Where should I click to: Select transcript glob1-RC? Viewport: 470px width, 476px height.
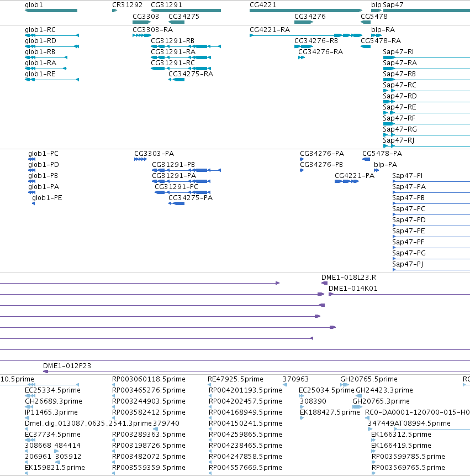pos(40,30)
